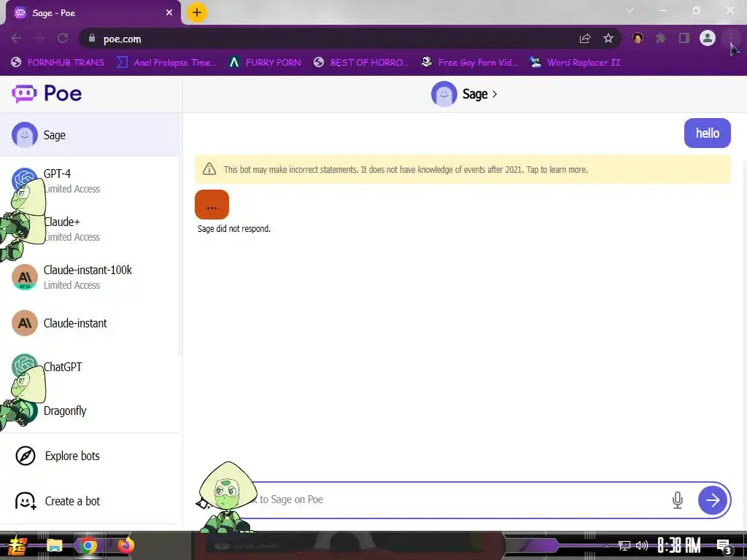The height and width of the screenshot is (560, 747).
Task: Open Sage bot profile chevron
Action: [495, 94]
